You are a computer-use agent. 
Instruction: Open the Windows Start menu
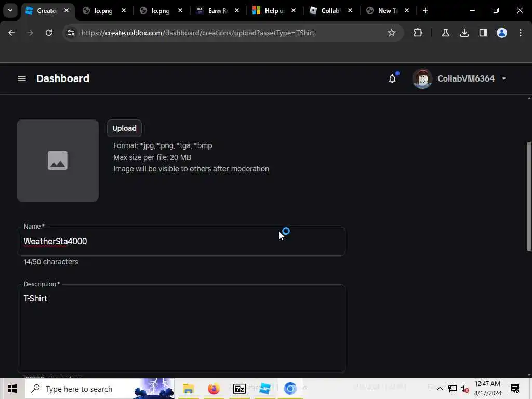tap(12, 389)
